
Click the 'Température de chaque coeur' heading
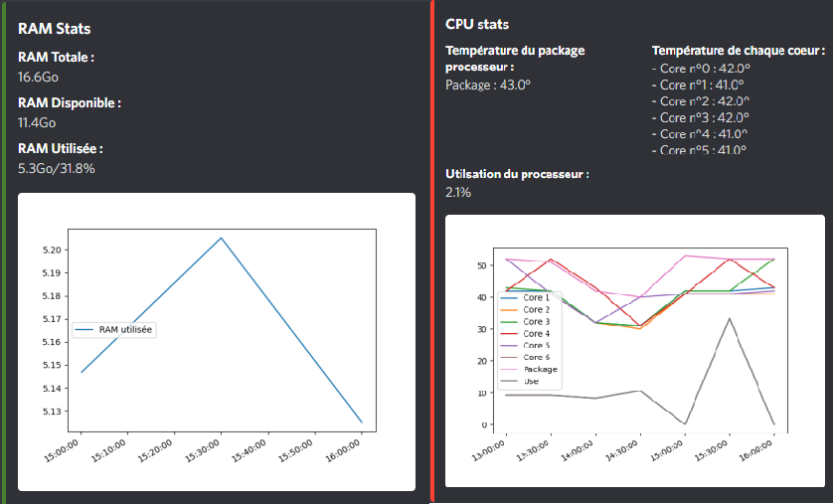click(x=738, y=51)
